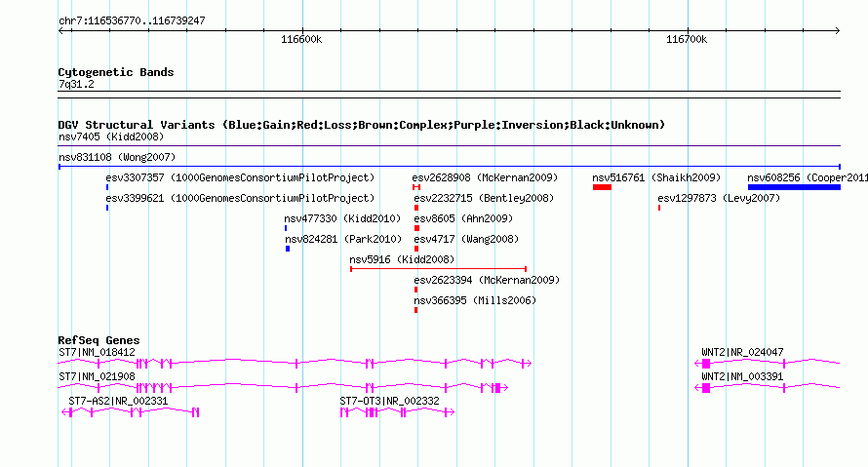Click the ruler's right end arrow
868x467 pixels.
[837, 31]
